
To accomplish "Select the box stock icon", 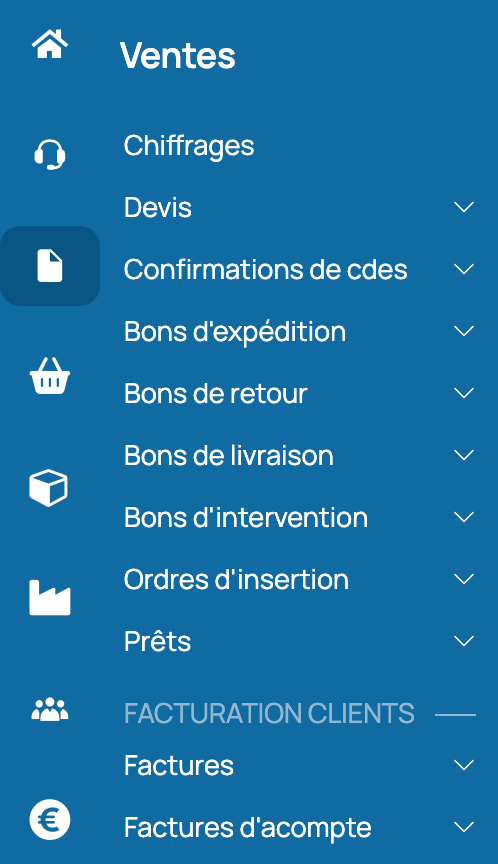I will pos(48,488).
